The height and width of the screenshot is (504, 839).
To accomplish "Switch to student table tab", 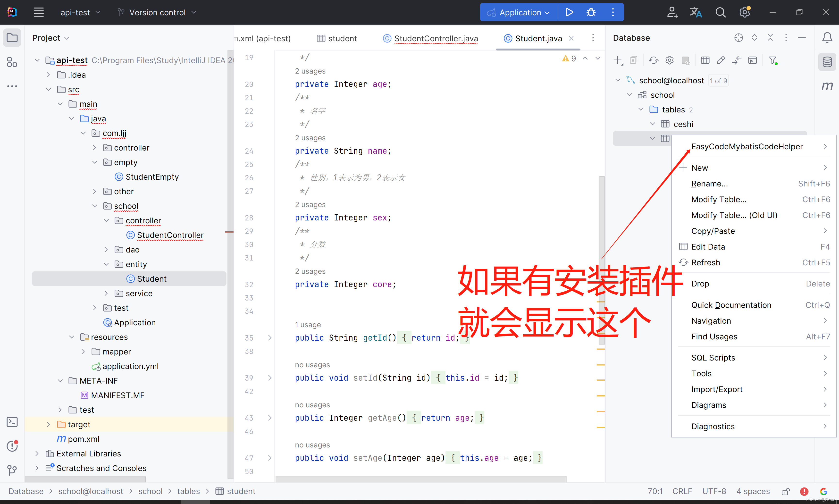I will pos(336,38).
